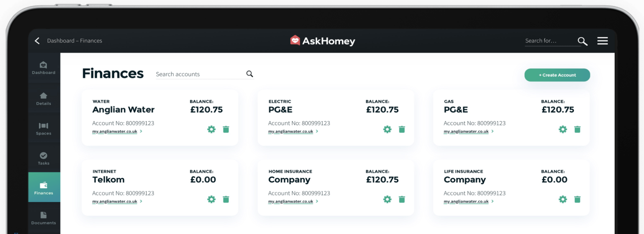Switch to Tasks in the sidebar

click(44, 158)
